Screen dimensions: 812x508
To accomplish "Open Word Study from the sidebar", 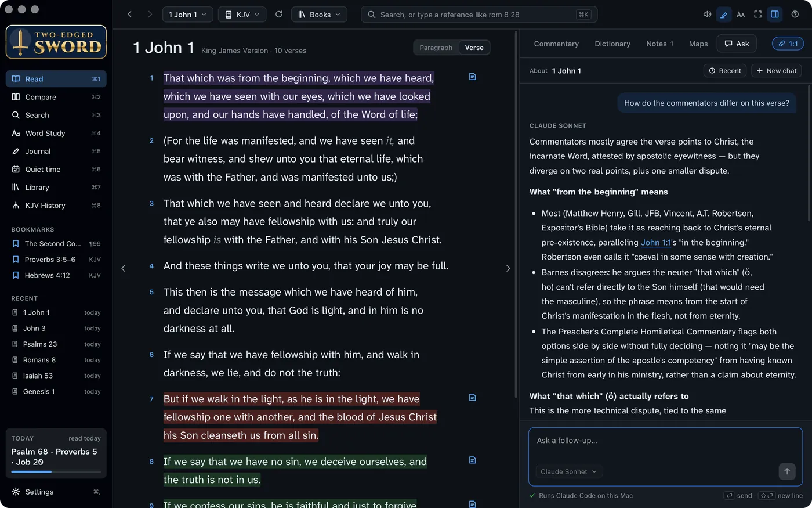I will click(56, 134).
